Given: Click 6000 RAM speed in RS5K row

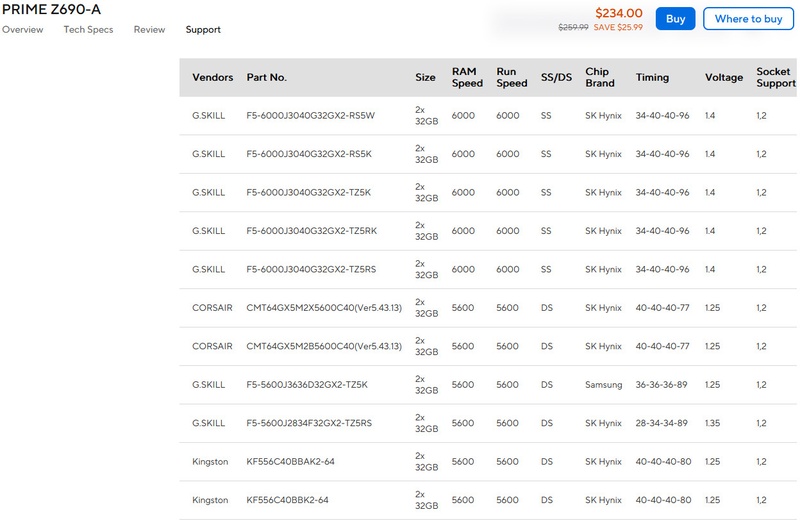Looking at the screenshot, I should 463,154.
